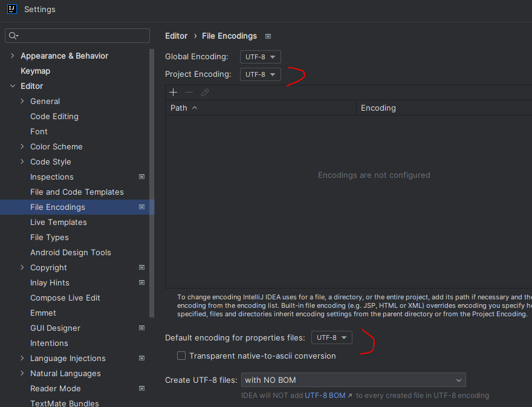Open the UTF-8 BOM help link
The width and height of the screenshot is (532, 407).
pos(325,396)
